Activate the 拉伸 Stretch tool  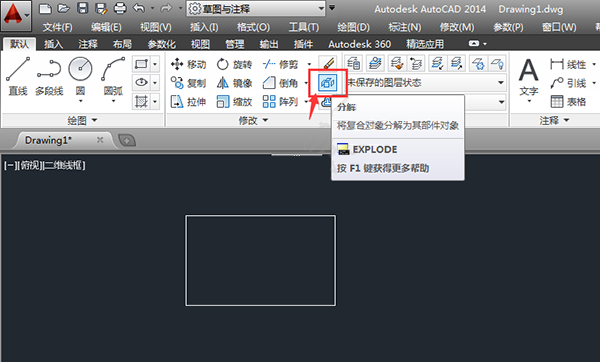click(188, 101)
